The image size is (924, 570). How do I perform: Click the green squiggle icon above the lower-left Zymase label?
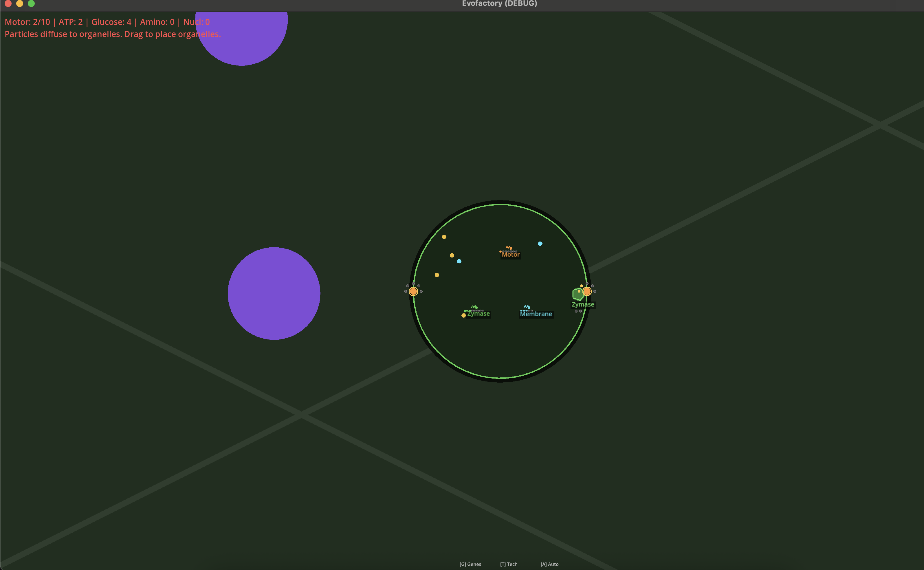point(474,307)
